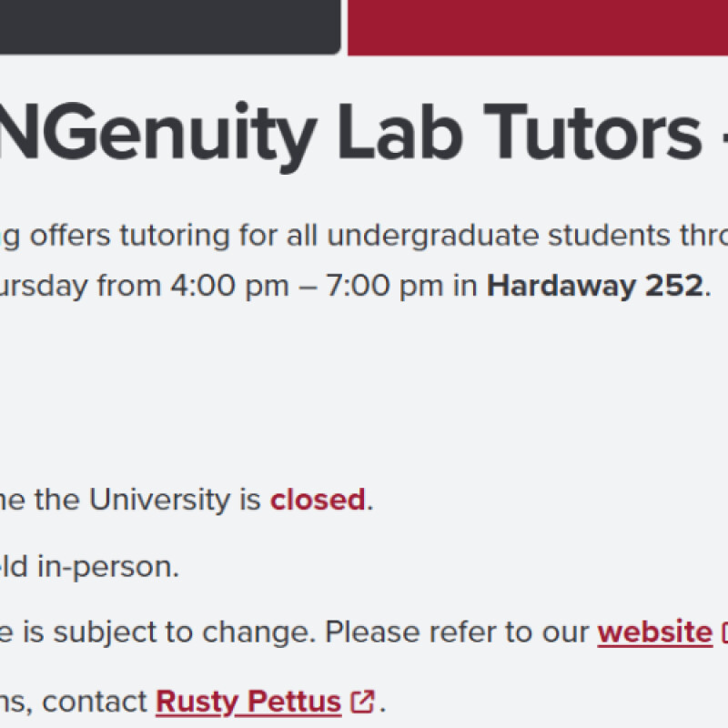Select the red header tab
The width and height of the screenshot is (728, 728).
tap(537, 25)
